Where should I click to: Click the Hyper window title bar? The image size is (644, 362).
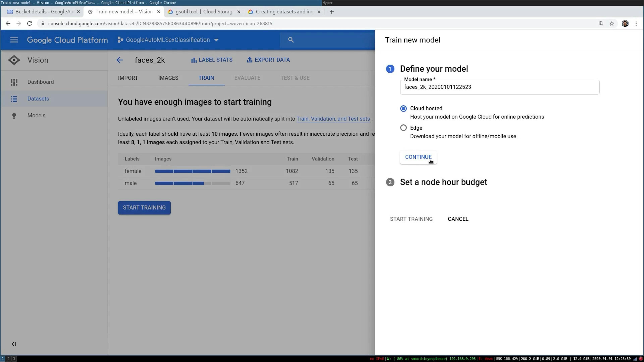click(482, 3)
